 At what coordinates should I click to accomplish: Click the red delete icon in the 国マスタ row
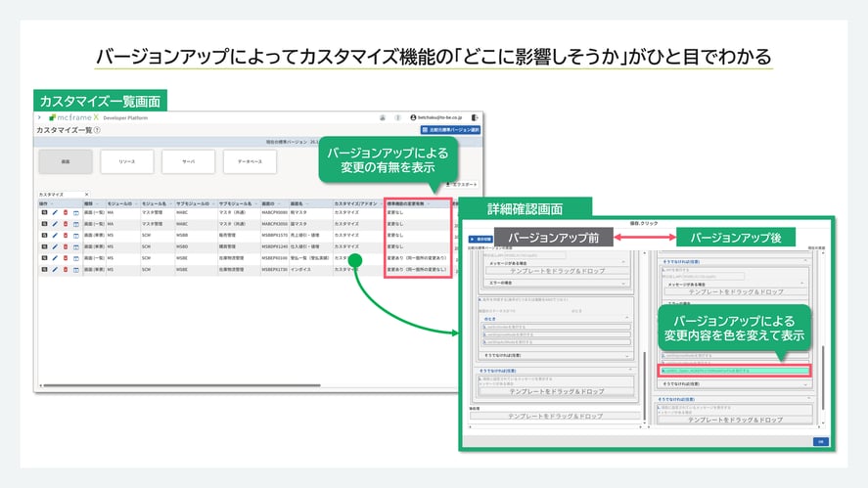tap(66, 224)
